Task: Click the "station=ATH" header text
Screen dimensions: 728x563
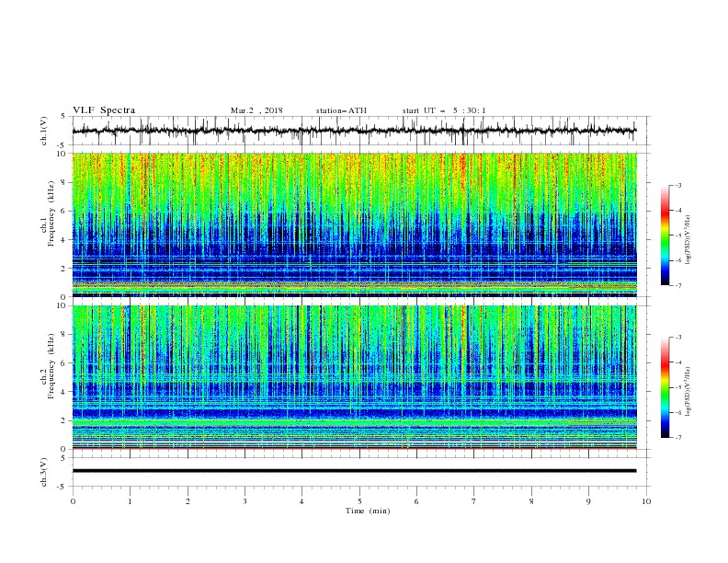Action: click(x=341, y=110)
